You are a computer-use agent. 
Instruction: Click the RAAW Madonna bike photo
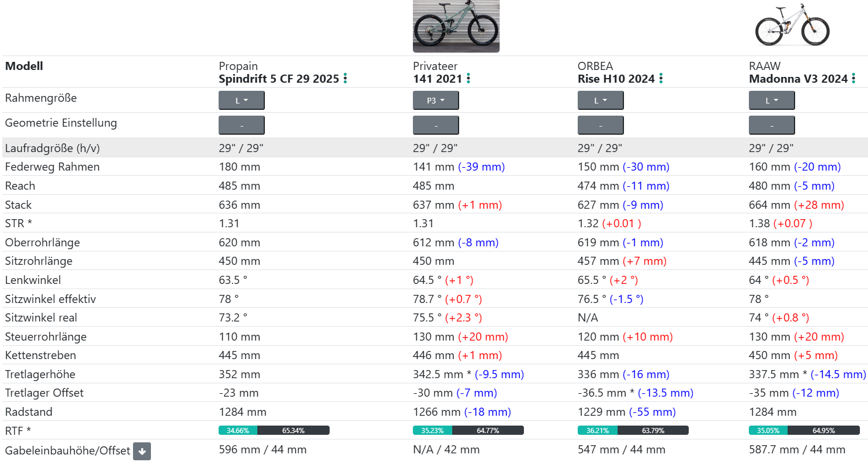[x=792, y=26]
